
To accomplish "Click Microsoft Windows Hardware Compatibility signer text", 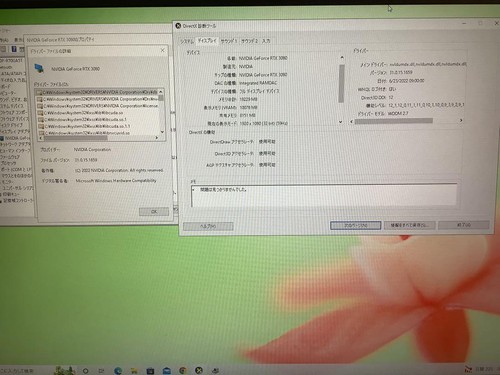I will 116,181.
